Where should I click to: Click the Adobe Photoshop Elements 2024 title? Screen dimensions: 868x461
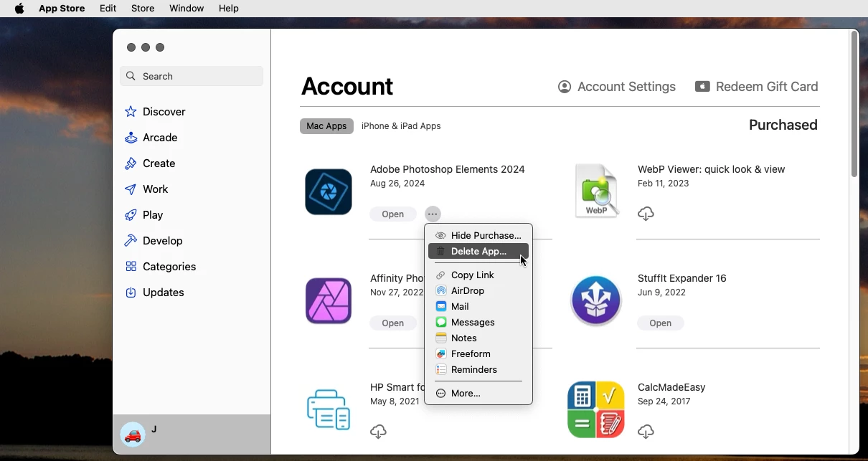click(x=448, y=169)
